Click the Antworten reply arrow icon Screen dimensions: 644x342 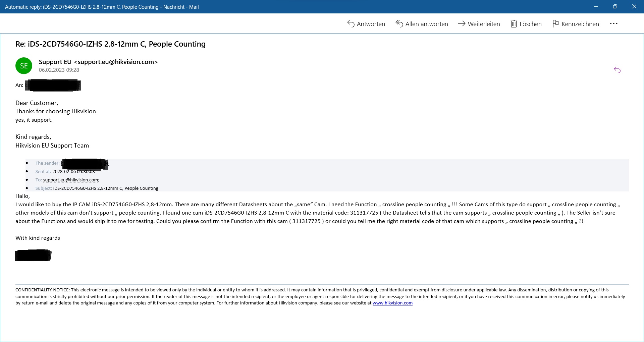351,24
